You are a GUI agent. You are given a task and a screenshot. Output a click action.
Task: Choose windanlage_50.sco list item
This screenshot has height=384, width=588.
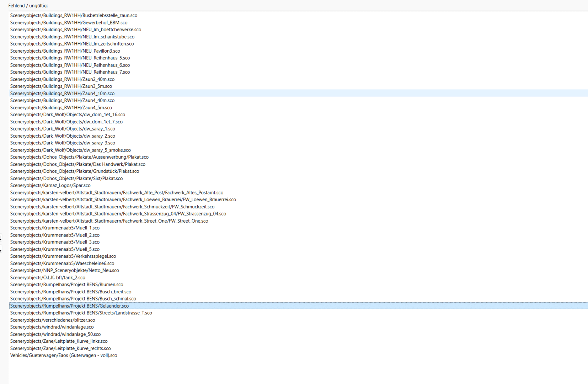click(x=55, y=334)
